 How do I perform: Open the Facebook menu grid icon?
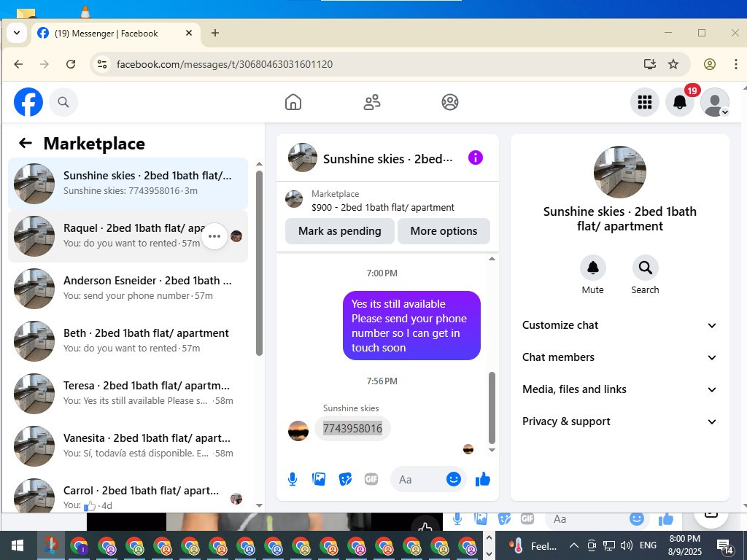pyautogui.click(x=645, y=102)
